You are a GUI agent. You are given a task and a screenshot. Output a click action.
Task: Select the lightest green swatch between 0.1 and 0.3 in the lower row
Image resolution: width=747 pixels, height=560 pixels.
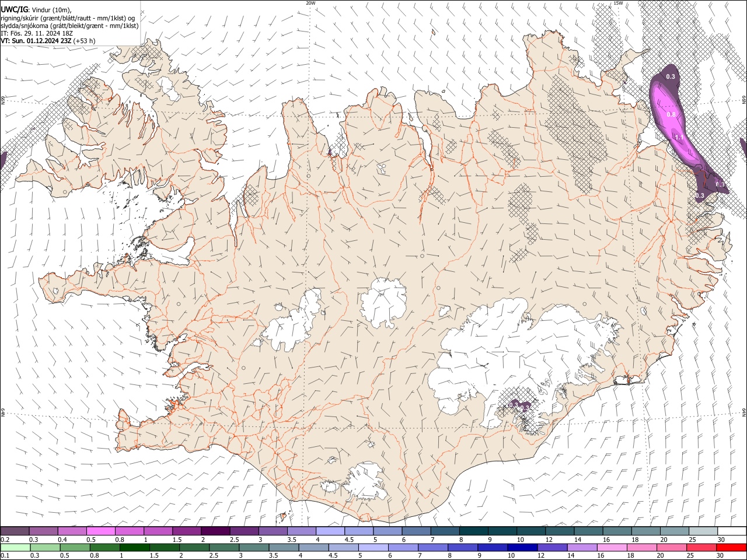[15, 547]
